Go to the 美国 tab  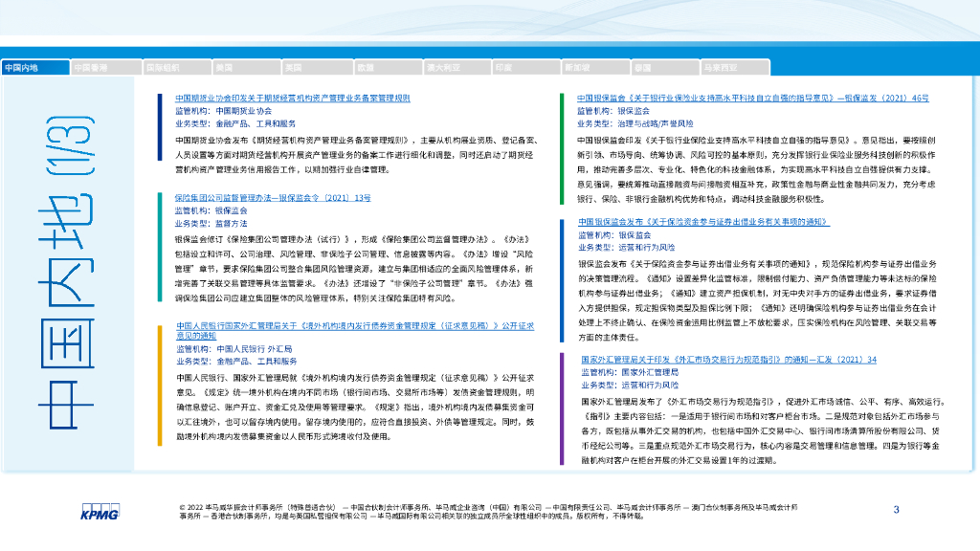click(246, 68)
